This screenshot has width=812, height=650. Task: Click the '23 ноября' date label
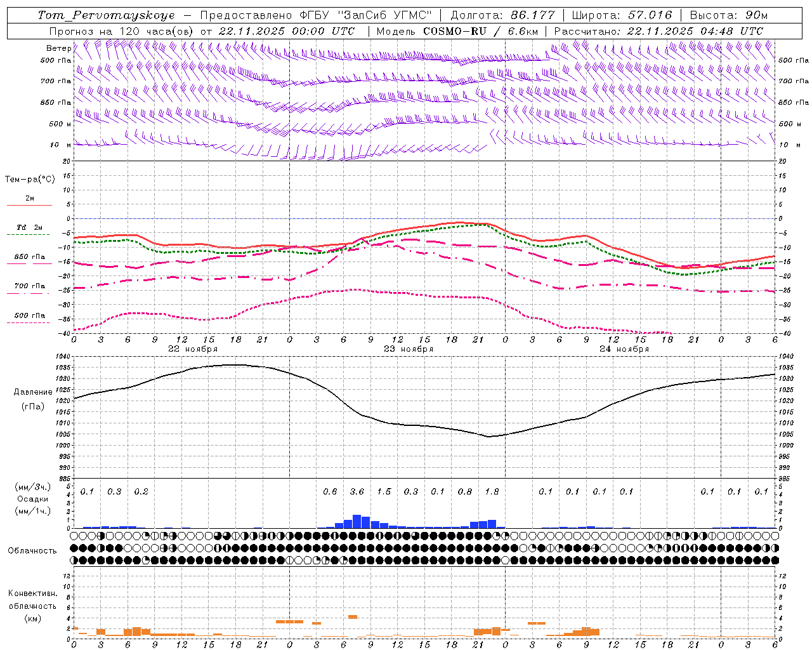[x=409, y=349]
